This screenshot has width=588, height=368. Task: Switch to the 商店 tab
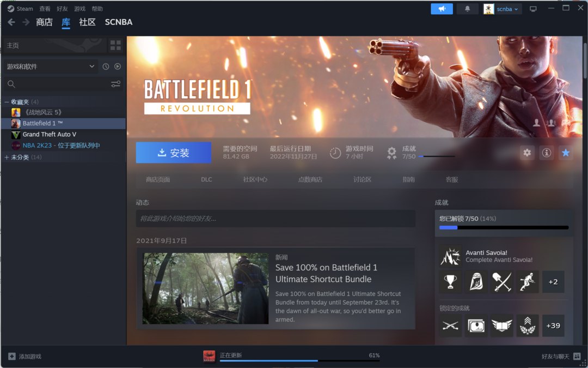click(44, 22)
